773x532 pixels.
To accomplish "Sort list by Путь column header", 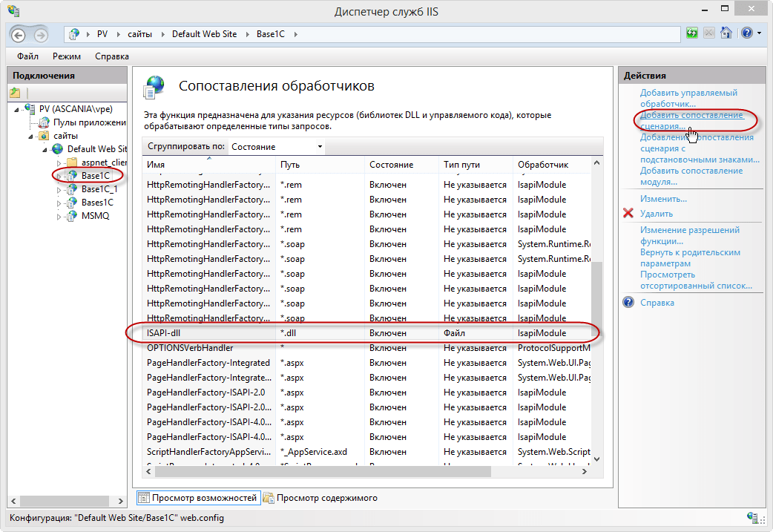I will coord(319,165).
